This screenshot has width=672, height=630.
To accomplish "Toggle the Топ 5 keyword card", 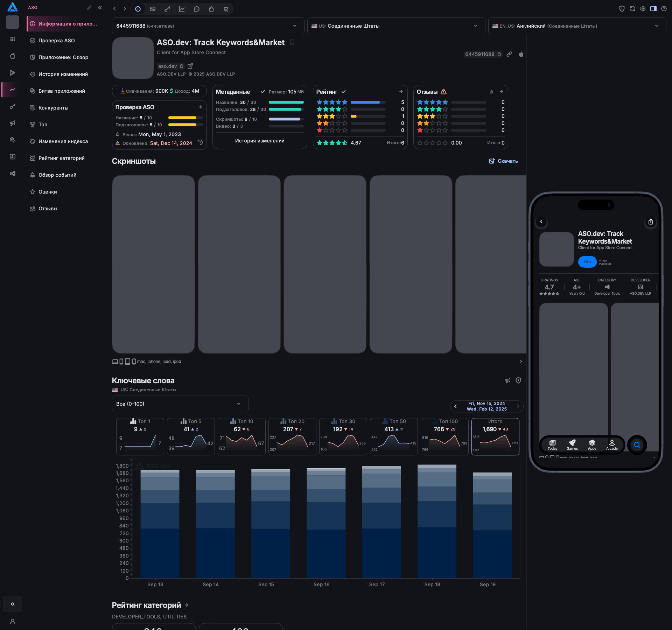I will coord(191,436).
